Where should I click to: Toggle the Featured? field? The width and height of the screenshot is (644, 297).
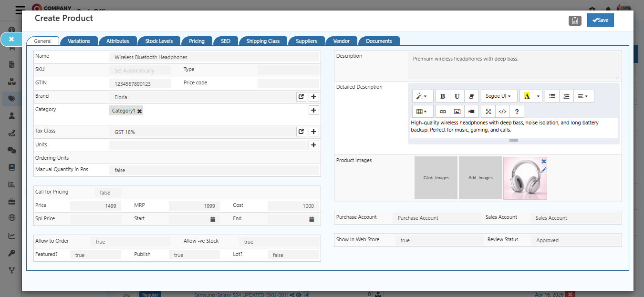point(95,255)
